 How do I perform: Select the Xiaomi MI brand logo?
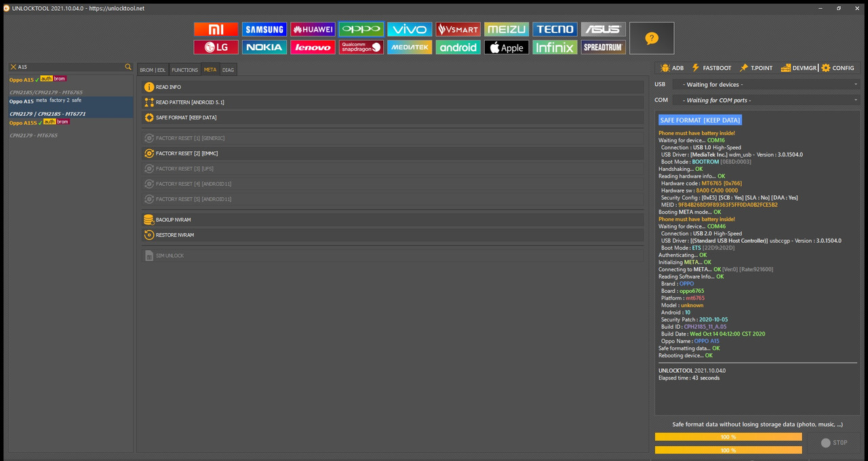[216, 29]
